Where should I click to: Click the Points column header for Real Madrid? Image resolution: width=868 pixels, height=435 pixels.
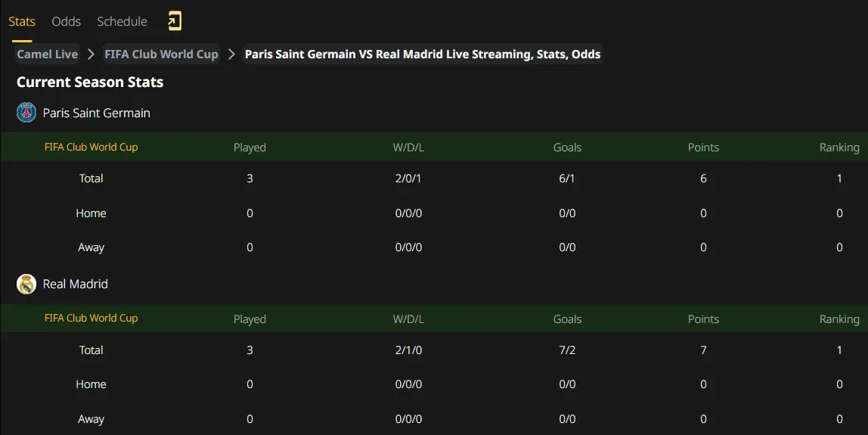[703, 318]
